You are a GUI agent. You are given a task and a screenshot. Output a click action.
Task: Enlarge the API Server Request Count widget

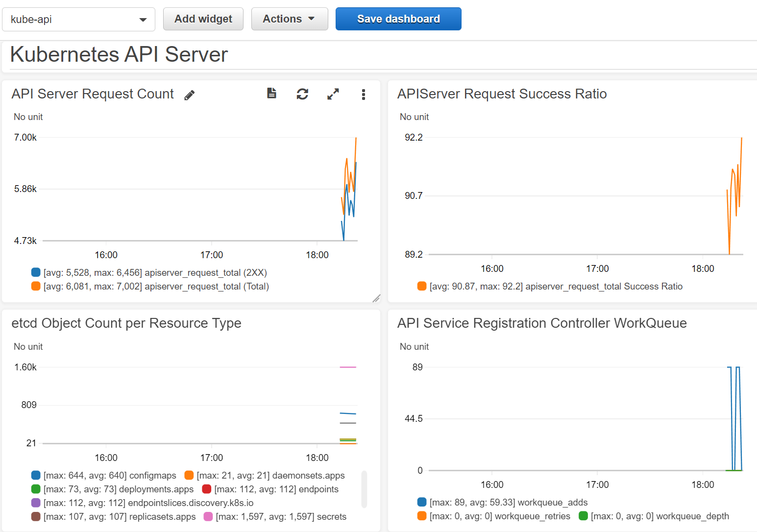click(333, 94)
